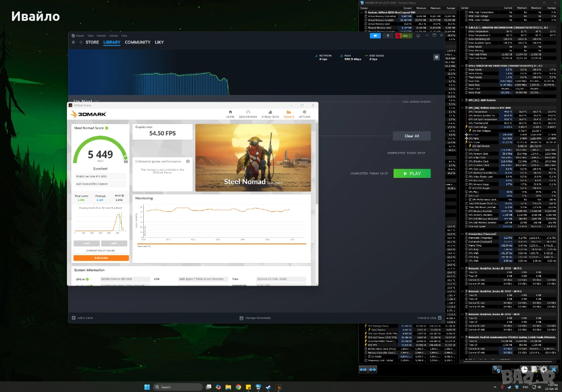The image size is (562, 392).
Task: Click the Steam announcements megaphone button
Action: (375, 36)
